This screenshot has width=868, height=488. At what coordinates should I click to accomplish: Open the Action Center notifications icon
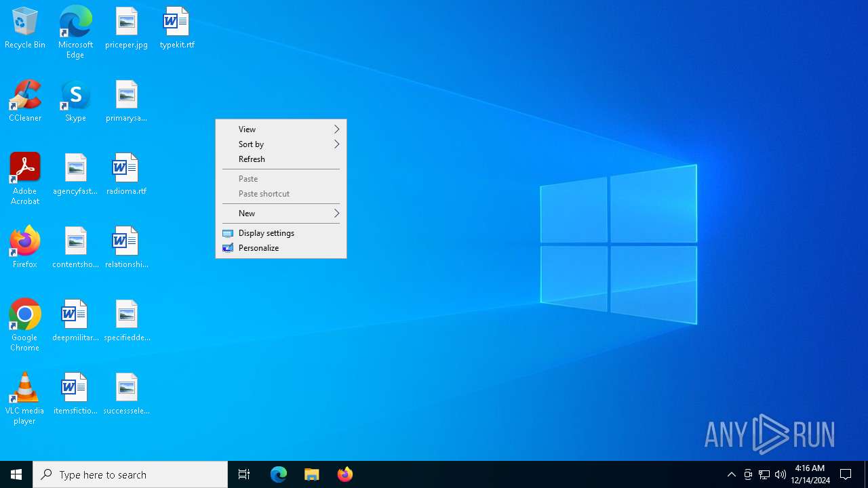tap(846, 474)
